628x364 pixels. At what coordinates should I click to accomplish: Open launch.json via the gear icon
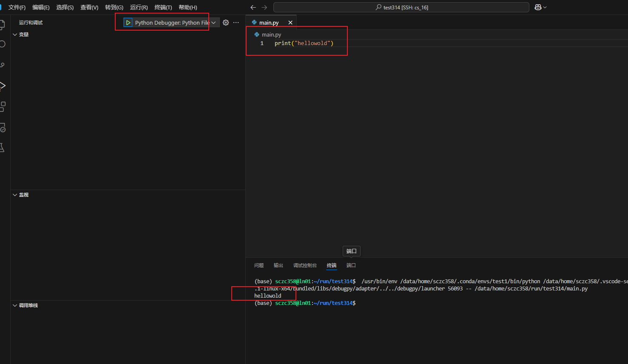(226, 23)
